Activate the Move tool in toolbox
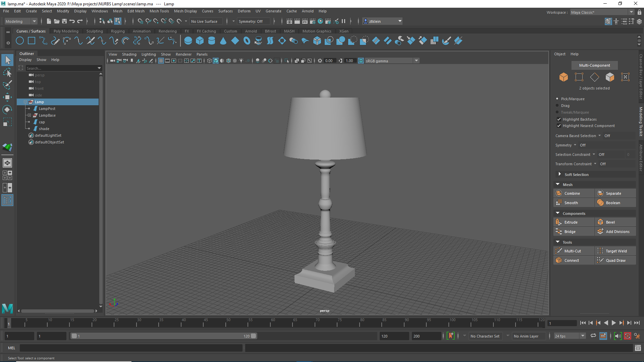This screenshot has width=644, height=362. pyautogui.click(x=7, y=97)
